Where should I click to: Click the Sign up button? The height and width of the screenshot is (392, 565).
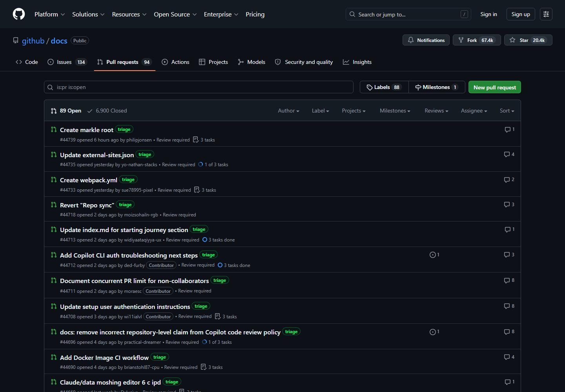click(x=521, y=14)
